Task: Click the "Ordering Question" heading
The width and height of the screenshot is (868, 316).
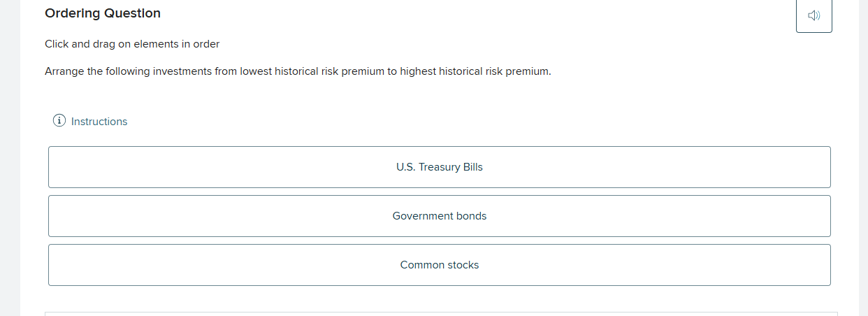Action: click(x=103, y=13)
